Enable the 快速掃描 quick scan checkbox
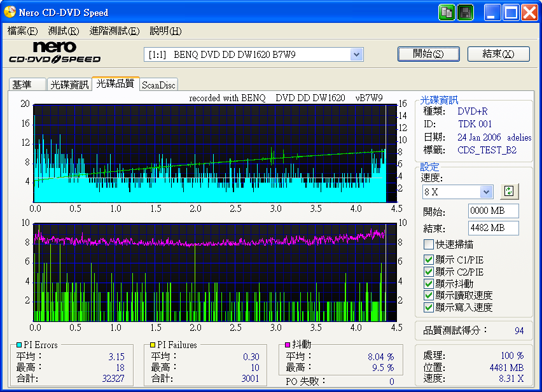The width and height of the screenshot is (542, 392). click(428, 244)
